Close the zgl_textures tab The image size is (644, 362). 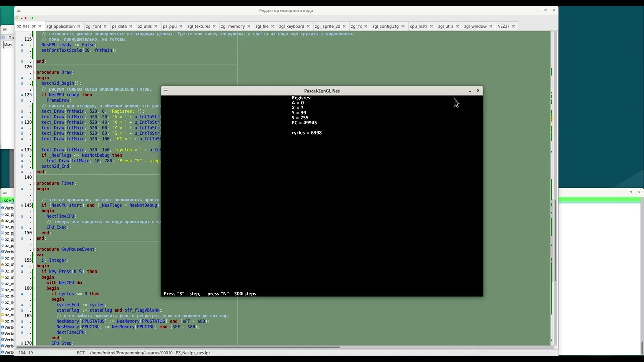pyautogui.click(x=215, y=26)
